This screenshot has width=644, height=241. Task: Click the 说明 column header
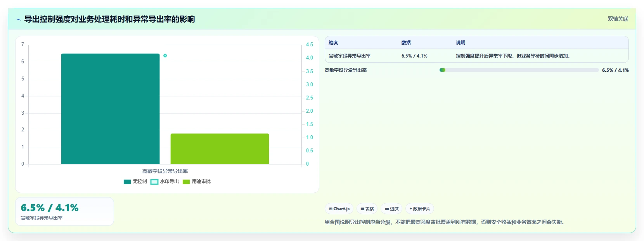coord(460,43)
